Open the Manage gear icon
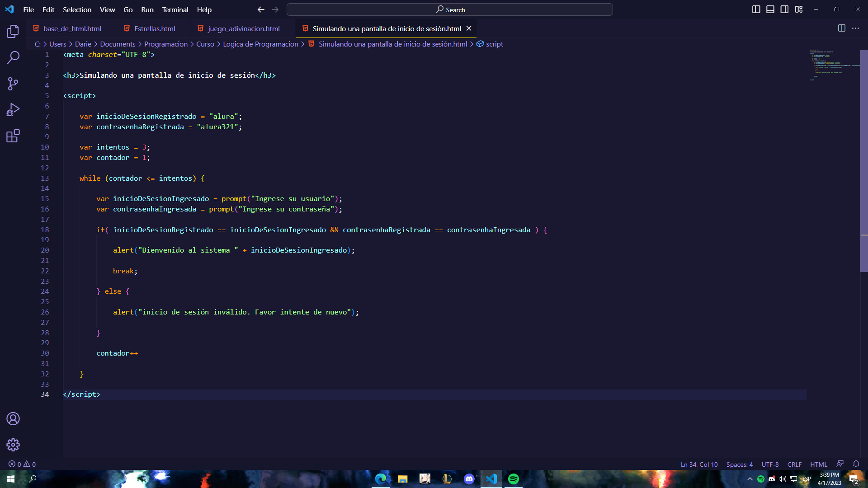 [13, 445]
